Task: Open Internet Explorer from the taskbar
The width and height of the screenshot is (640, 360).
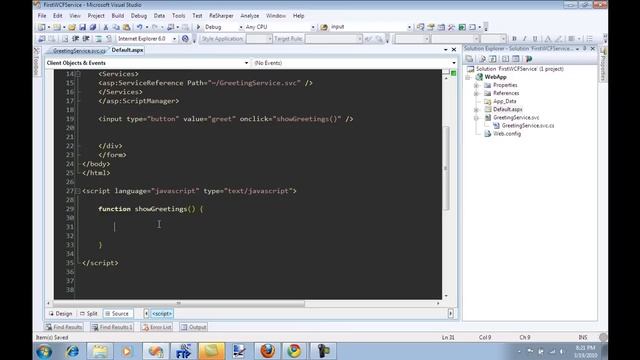Action: [72, 351]
